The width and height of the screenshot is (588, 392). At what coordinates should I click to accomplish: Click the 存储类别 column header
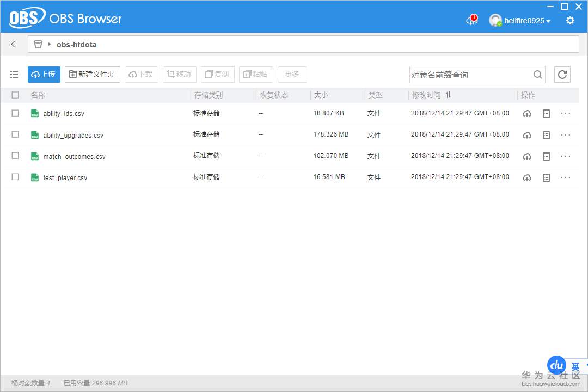coord(209,95)
